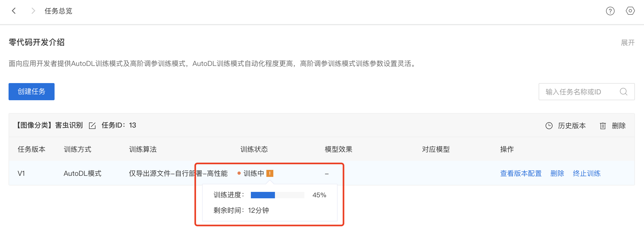Viewport: 644px width, 231px height.
Task: Click the trash icon in task header
Action: coord(603,126)
